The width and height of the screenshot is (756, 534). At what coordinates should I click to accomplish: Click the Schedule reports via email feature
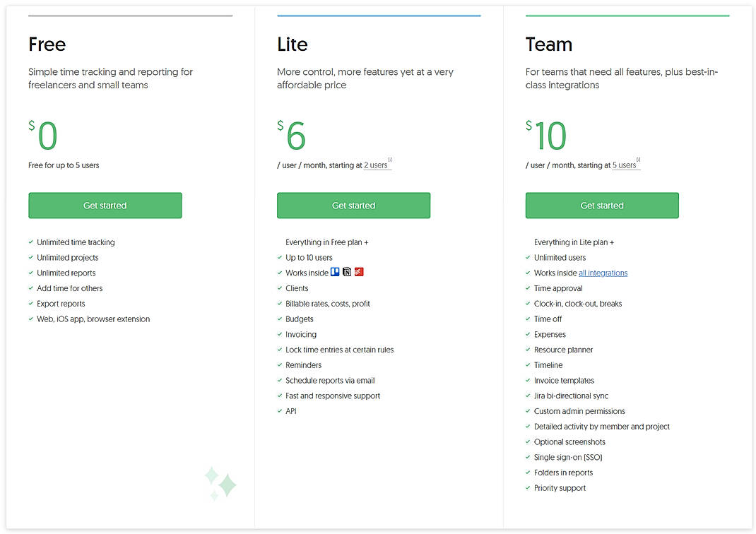pos(330,381)
